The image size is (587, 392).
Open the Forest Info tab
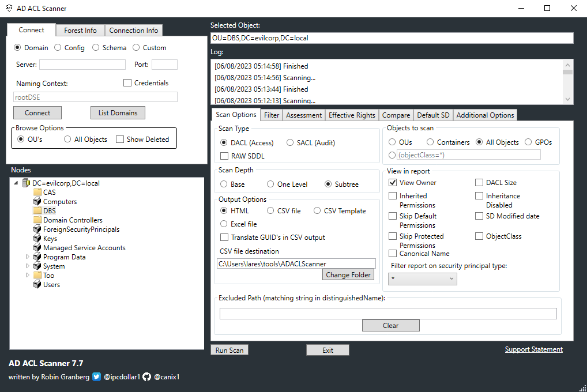point(80,30)
